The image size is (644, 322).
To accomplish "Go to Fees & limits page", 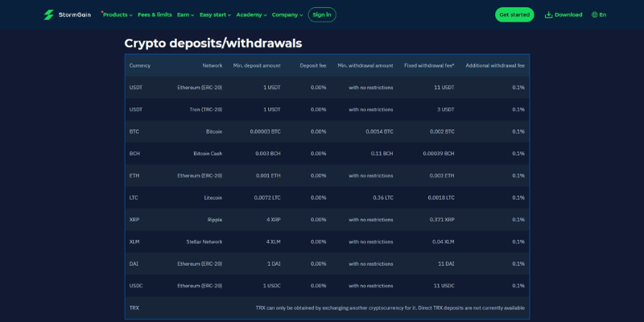I will 155,14.
